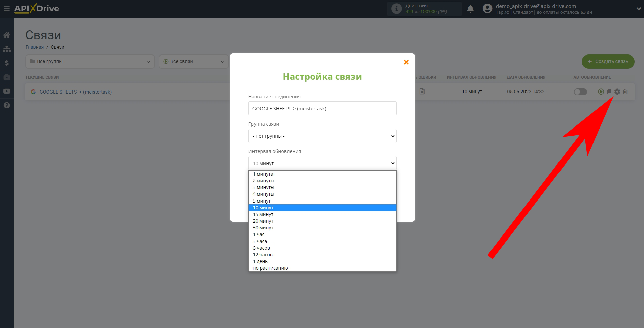The width and height of the screenshot is (644, 328).
Task: Click the 'ДАТА ОБНОВЛЕНИЯ' column header
Action: (526, 77)
